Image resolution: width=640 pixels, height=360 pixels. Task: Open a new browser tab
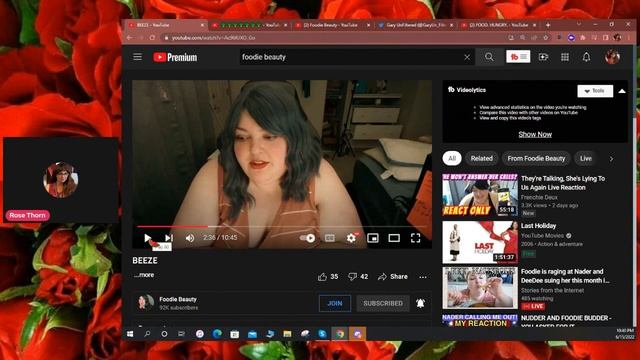click(x=548, y=25)
